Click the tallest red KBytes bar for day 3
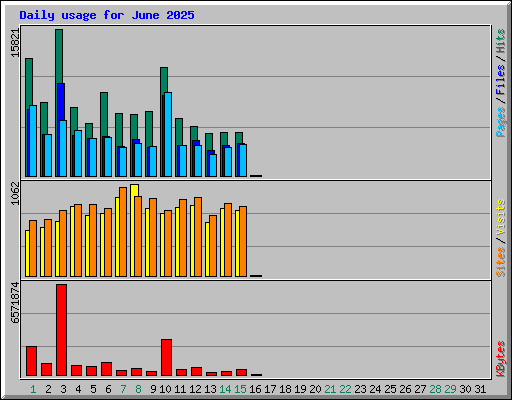 (61, 330)
